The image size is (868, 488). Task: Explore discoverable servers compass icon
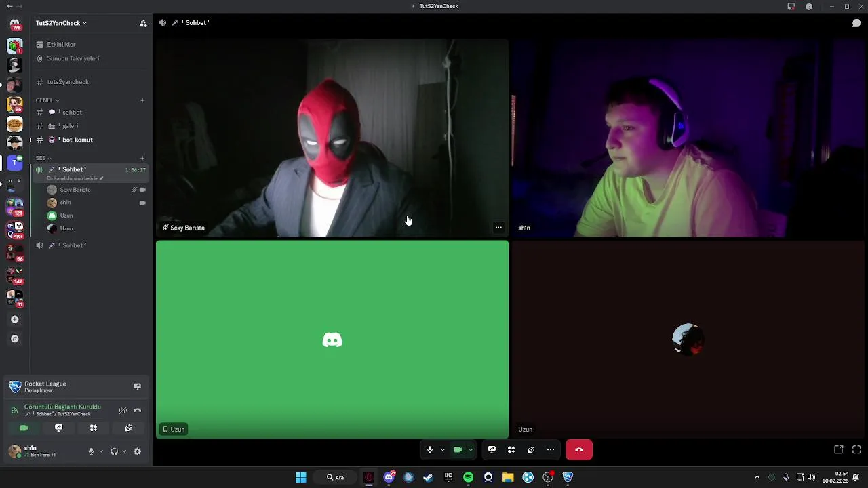[15, 339]
